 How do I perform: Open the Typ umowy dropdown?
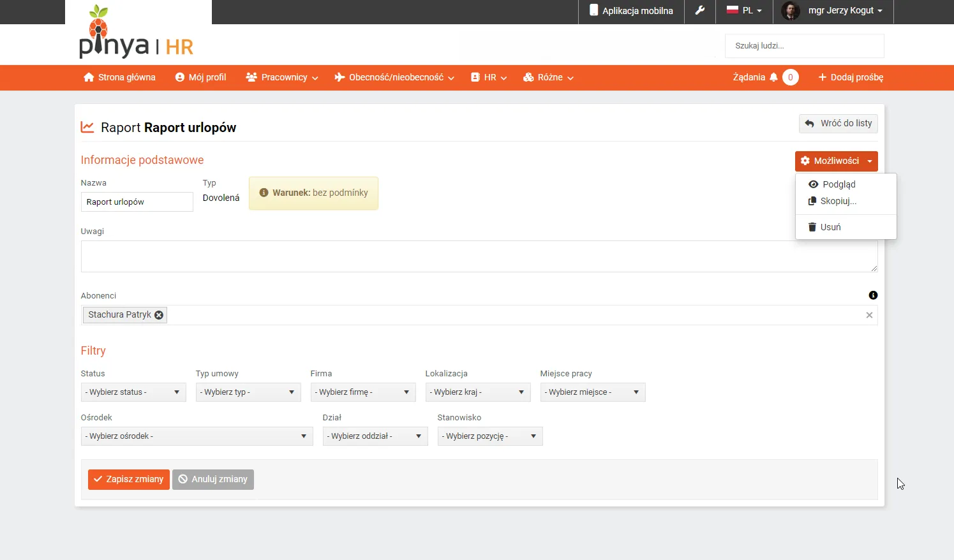(x=248, y=392)
